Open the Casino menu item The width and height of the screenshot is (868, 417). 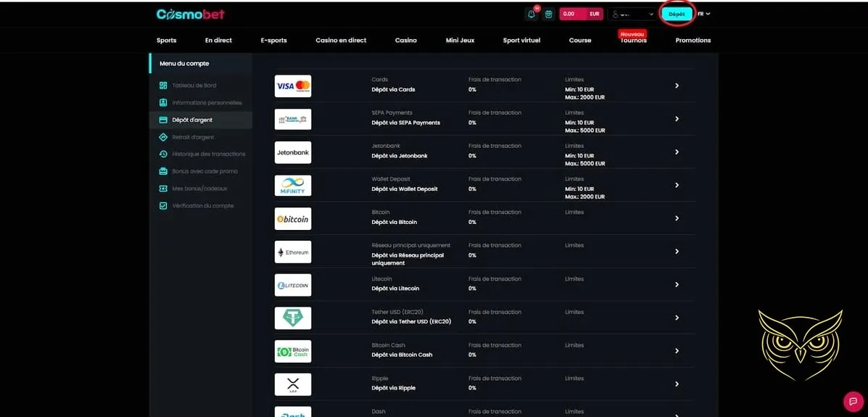(x=406, y=41)
